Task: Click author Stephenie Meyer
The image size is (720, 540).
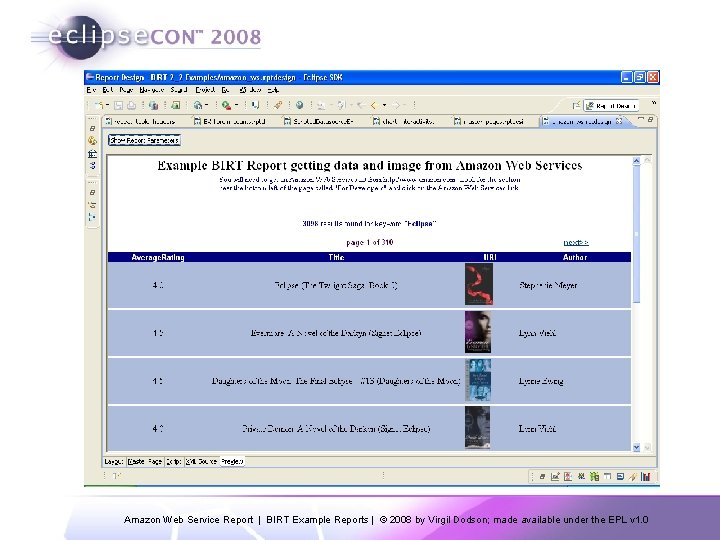Action: point(548,285)
